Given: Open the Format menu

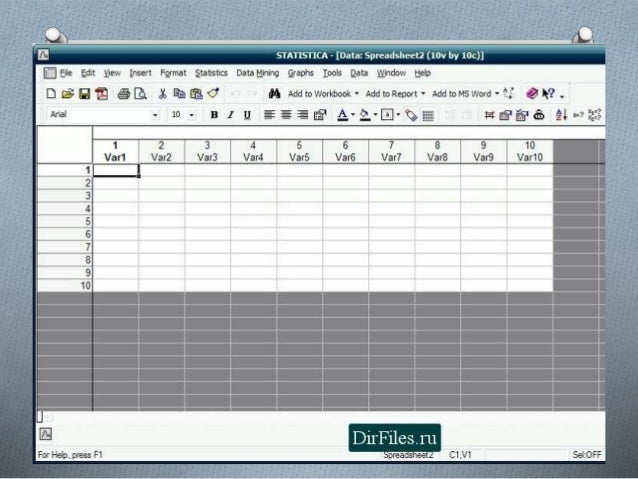Looking at the screenshot, I should [173, 73].
